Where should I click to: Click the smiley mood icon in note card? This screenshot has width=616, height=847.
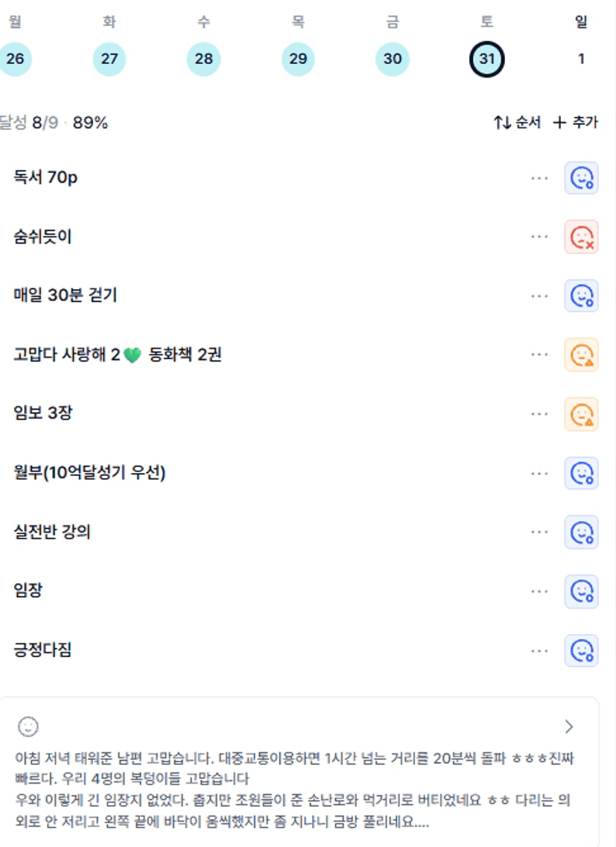coord(28,726)
